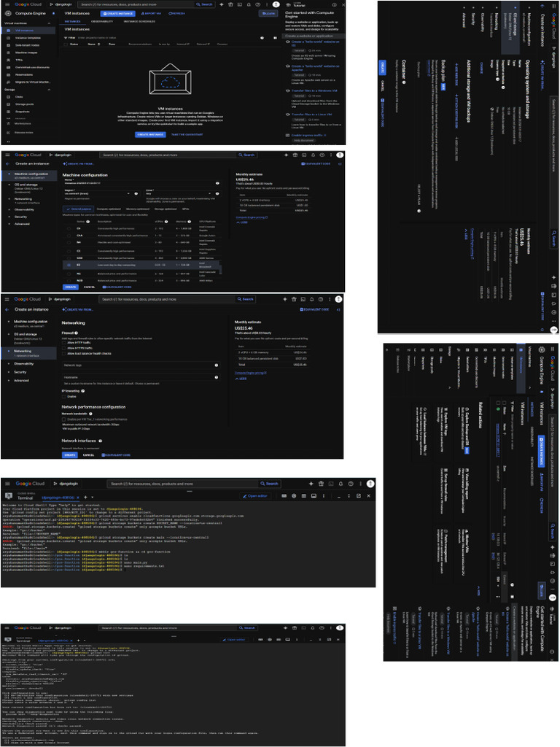560x747 pixels.
Task: Open Gemini sparkle icon on Machine configuration page header
Action: click(286, 155)
